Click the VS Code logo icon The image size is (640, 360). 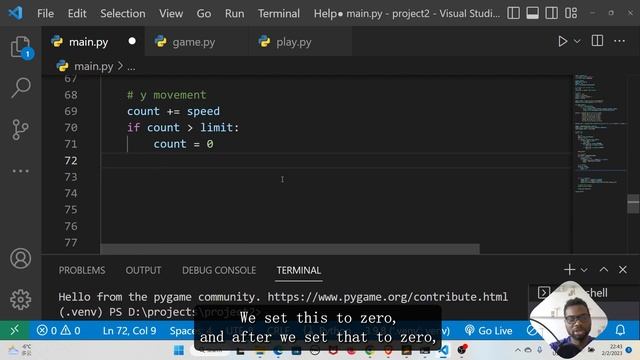[x=16, y=13]
